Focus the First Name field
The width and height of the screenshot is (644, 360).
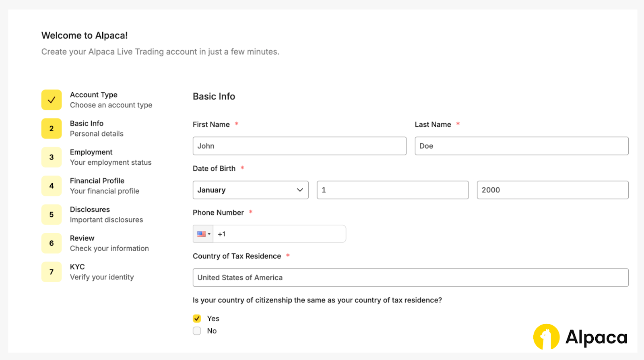point(299,146)
